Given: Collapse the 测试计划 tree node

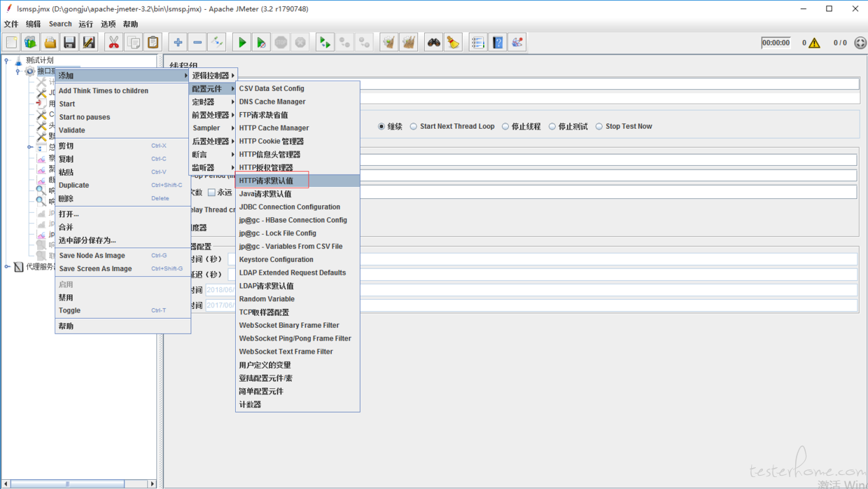Looking at the screenshot, I should tap(7, 61).
